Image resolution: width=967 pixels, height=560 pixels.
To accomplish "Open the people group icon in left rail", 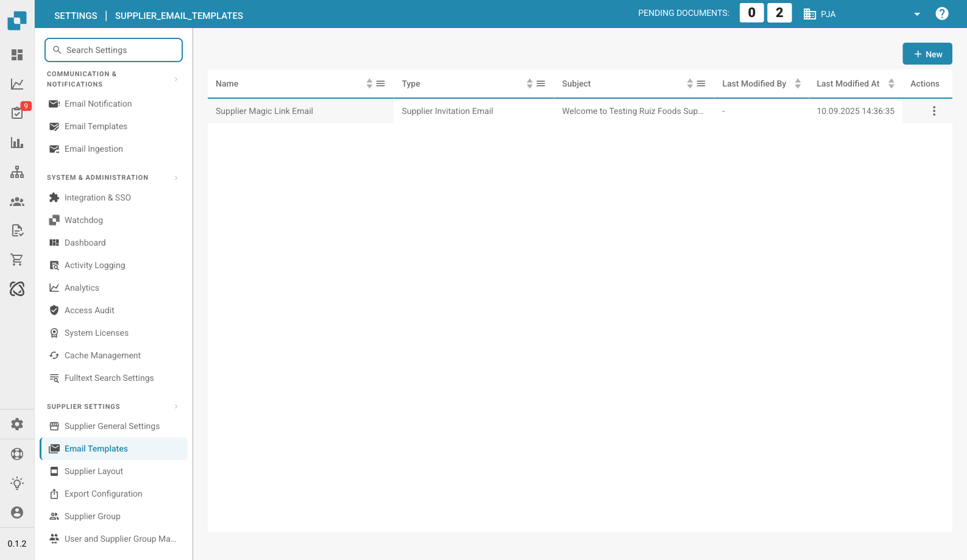I will [x=17, y=201].
